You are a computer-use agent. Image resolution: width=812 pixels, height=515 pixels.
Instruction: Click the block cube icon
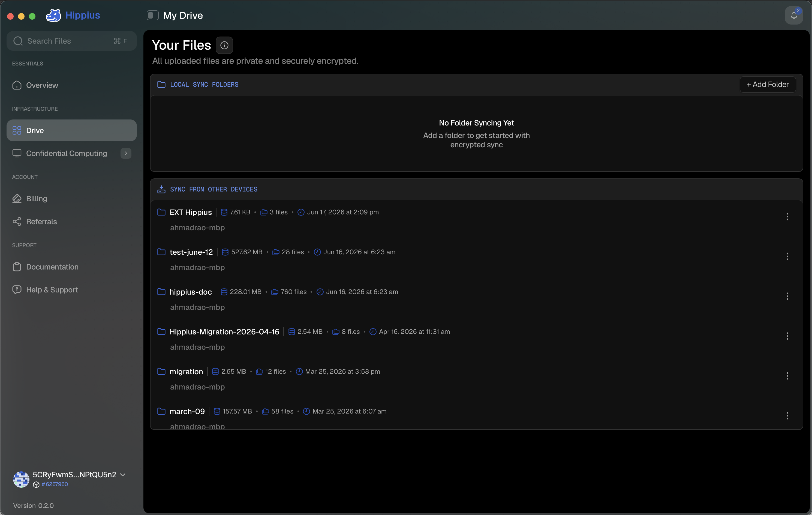pyautogui.click(x=37, y=485)
